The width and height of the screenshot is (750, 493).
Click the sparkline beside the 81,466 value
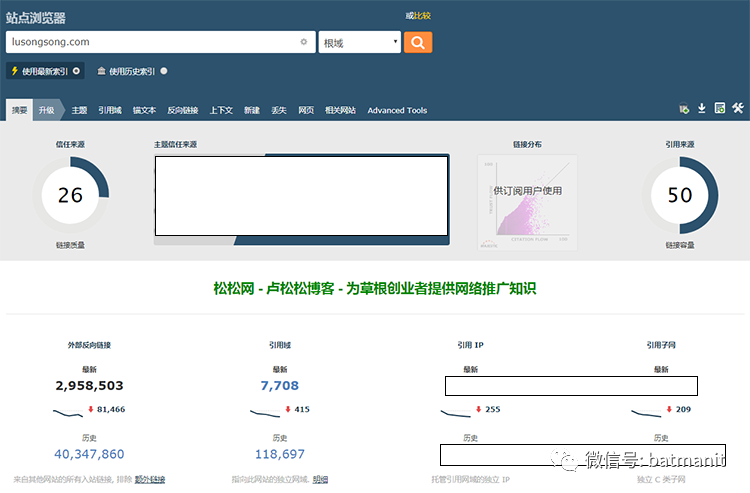click(68, 413)
